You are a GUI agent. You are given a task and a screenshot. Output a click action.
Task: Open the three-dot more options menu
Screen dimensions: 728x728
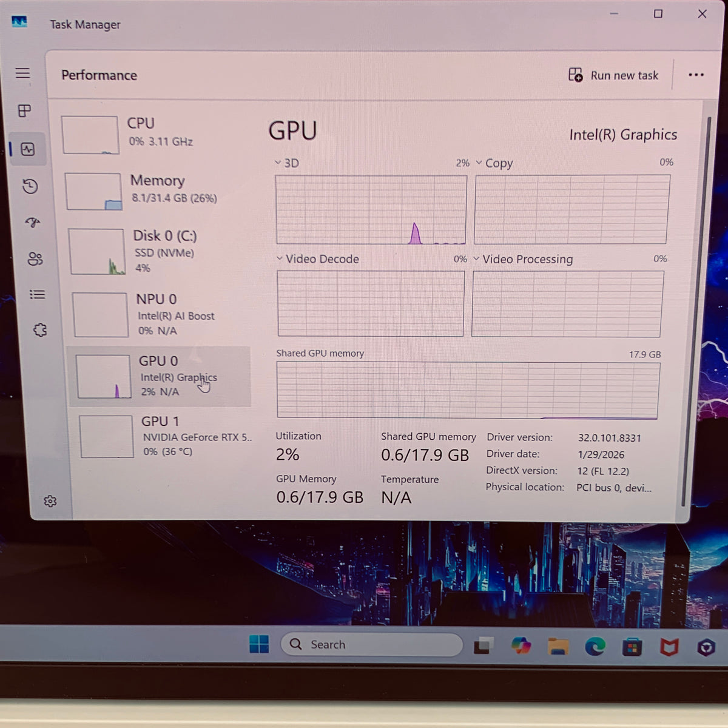coord(696,75)
